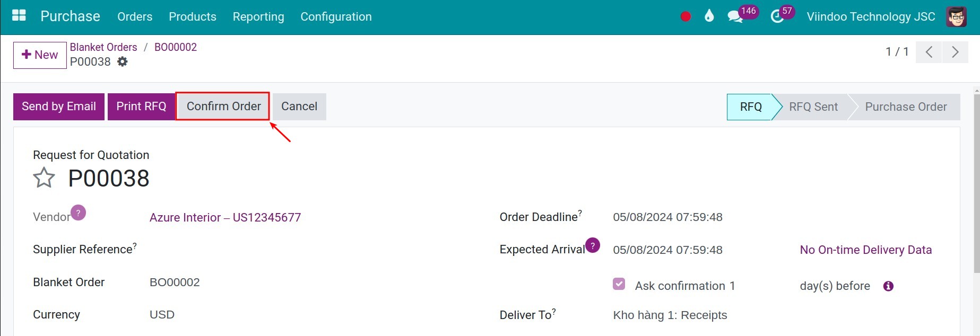Go to the next record arrow
This screenshot has width=980, height=336.
click(x=955, y=52)
